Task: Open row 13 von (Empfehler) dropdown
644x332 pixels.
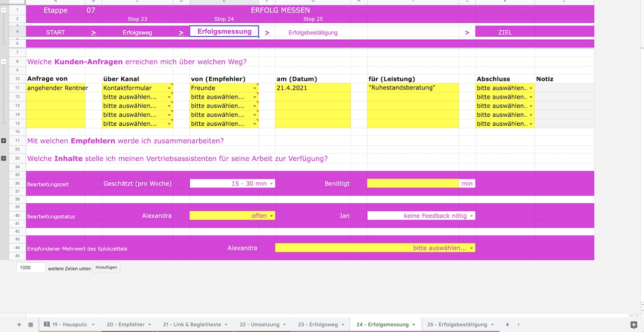Action: [x=255, y=106]
